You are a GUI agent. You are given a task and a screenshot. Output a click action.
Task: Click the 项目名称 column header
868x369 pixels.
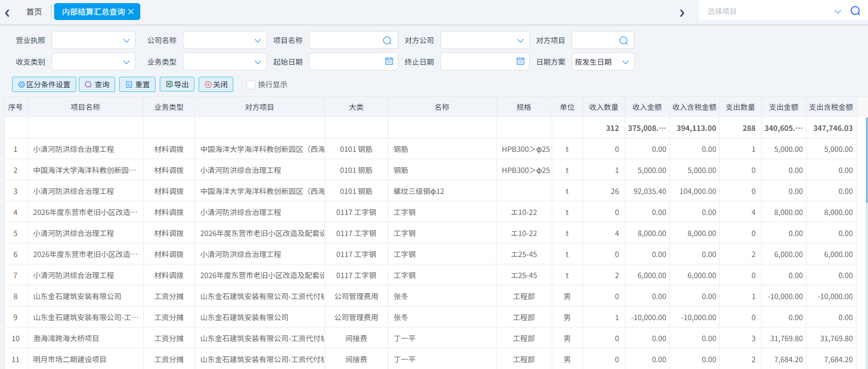point(86,107)
